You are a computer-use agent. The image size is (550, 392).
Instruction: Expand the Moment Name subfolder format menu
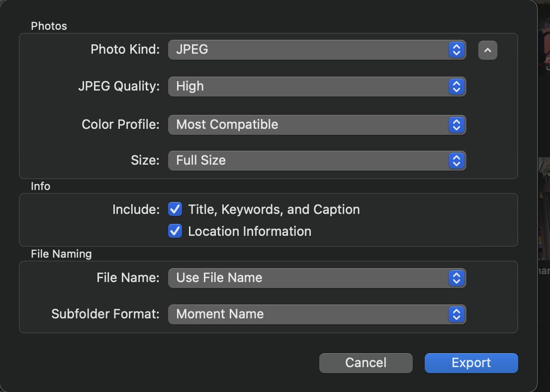point(308,314)
